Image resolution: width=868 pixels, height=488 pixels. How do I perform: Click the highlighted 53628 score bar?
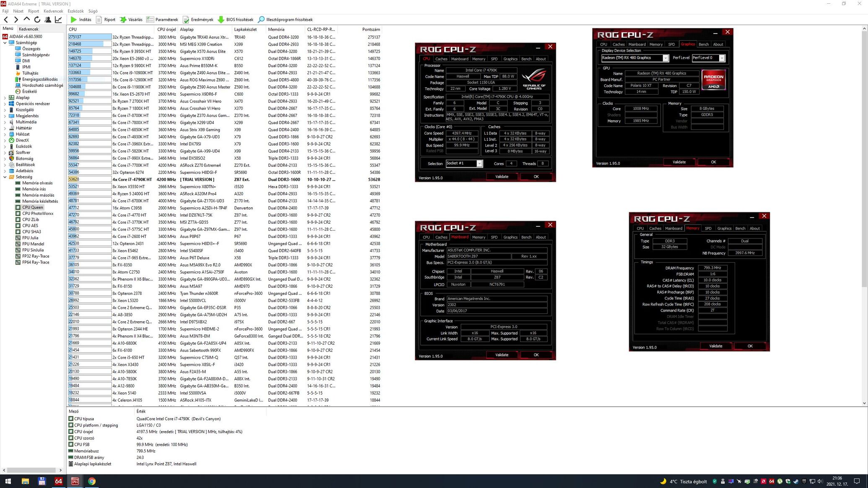[x=90, y=179]
